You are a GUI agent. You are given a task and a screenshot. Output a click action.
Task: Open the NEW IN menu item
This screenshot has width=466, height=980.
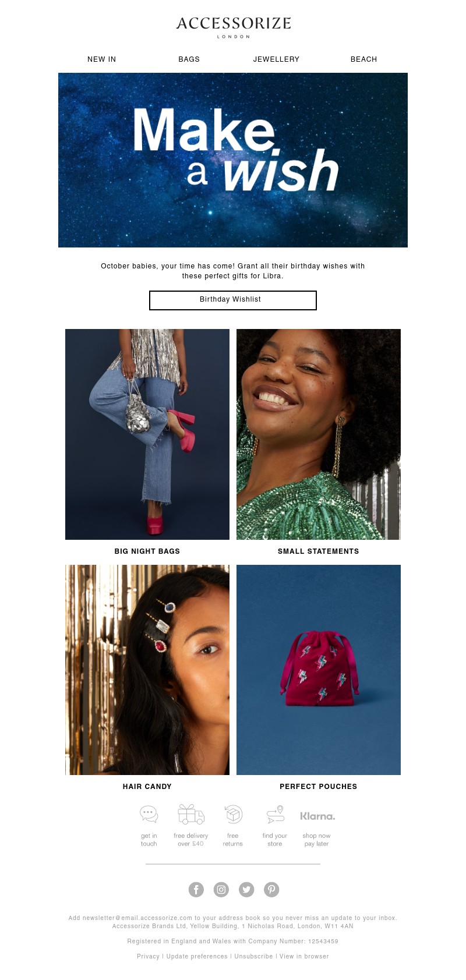[x=102, y=59]
